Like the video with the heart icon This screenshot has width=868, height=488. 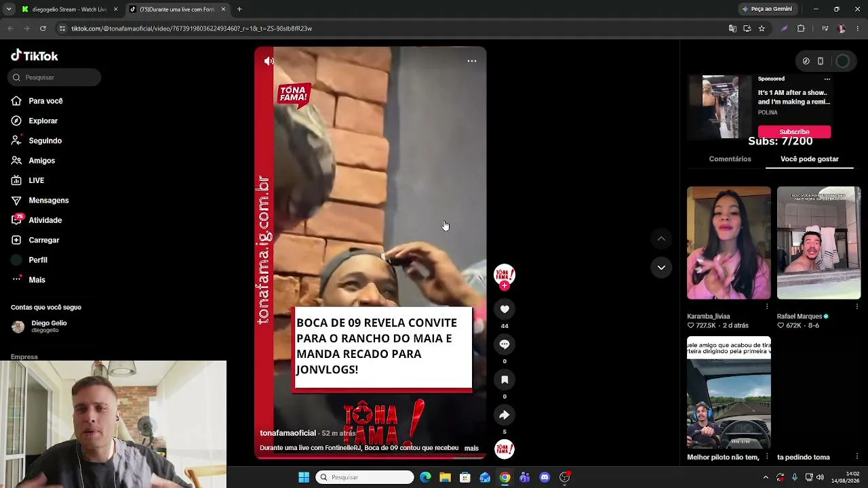(505, 309)
